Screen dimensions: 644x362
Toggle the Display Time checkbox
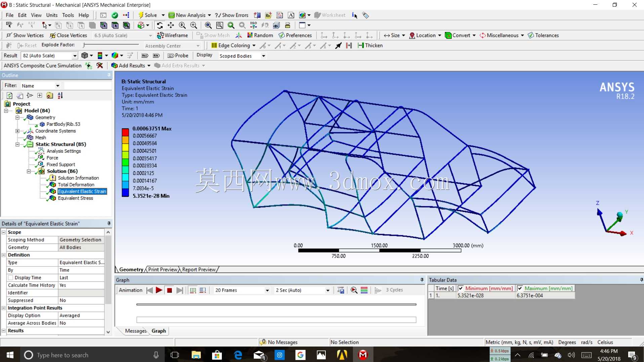[10, 278]
